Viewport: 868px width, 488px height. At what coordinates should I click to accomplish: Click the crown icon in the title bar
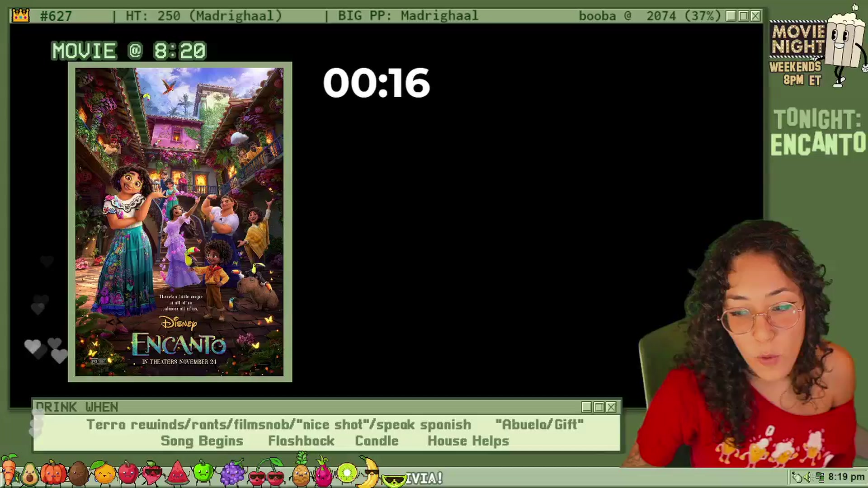click(x=20, y=16)
